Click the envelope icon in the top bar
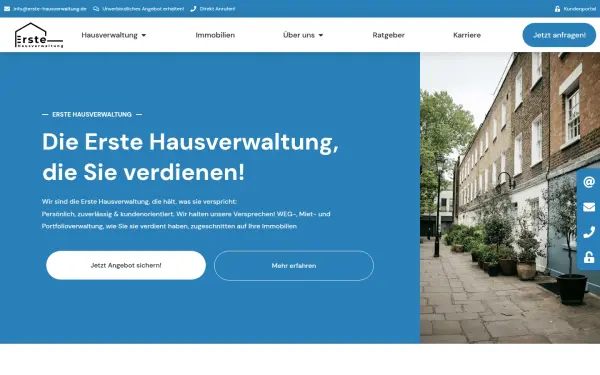The width and height of the screenshot is (600, 375). click(x=7, y=9)
